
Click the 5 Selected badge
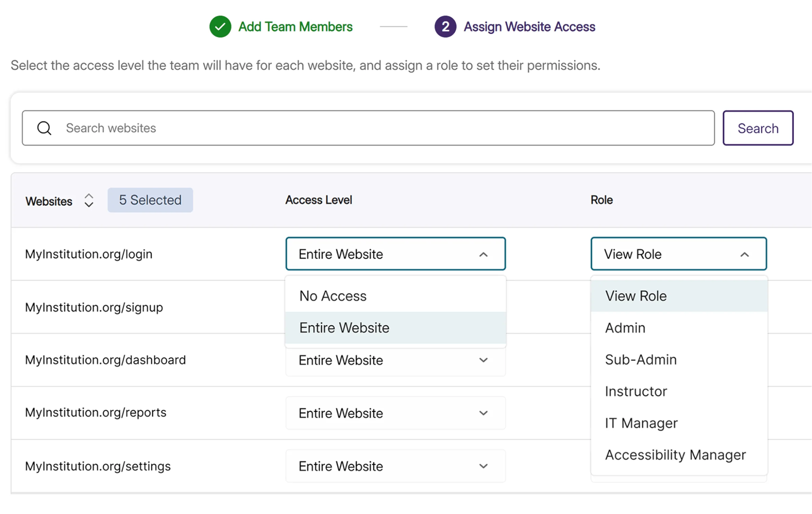[x=150, y=200]
